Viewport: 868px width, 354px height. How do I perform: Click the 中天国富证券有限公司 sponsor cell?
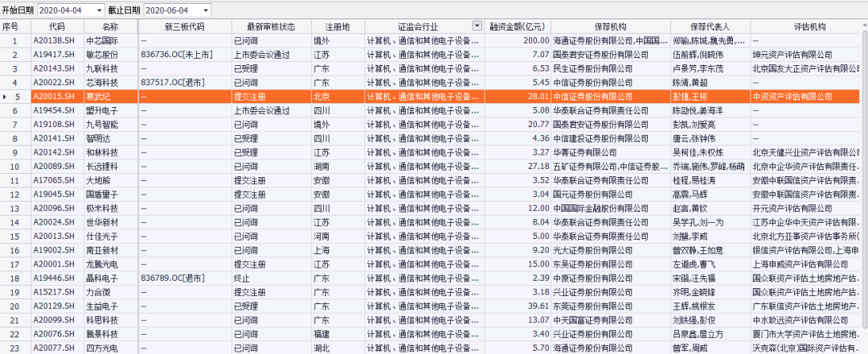(611, 319)
